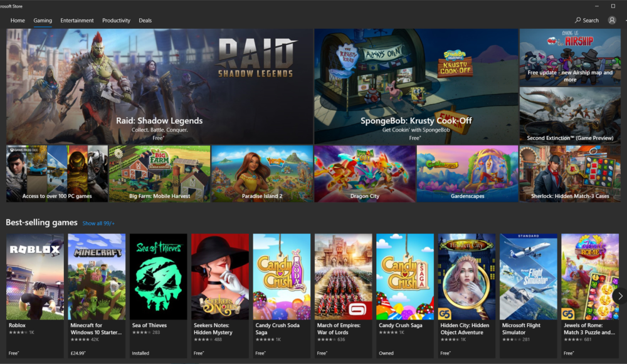
Task: Open the user account profile icon
Action: click(612, 21)
